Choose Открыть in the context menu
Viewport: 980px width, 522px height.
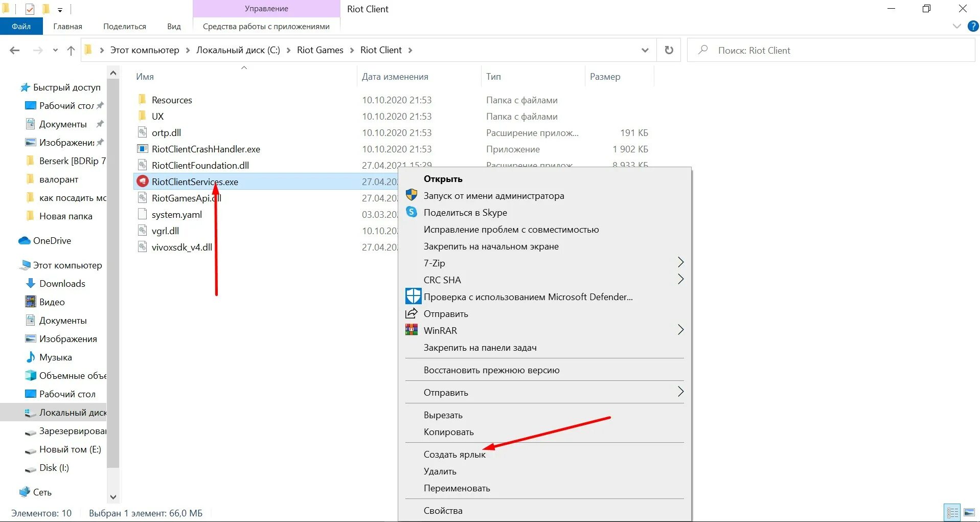(x=443, y=178)
